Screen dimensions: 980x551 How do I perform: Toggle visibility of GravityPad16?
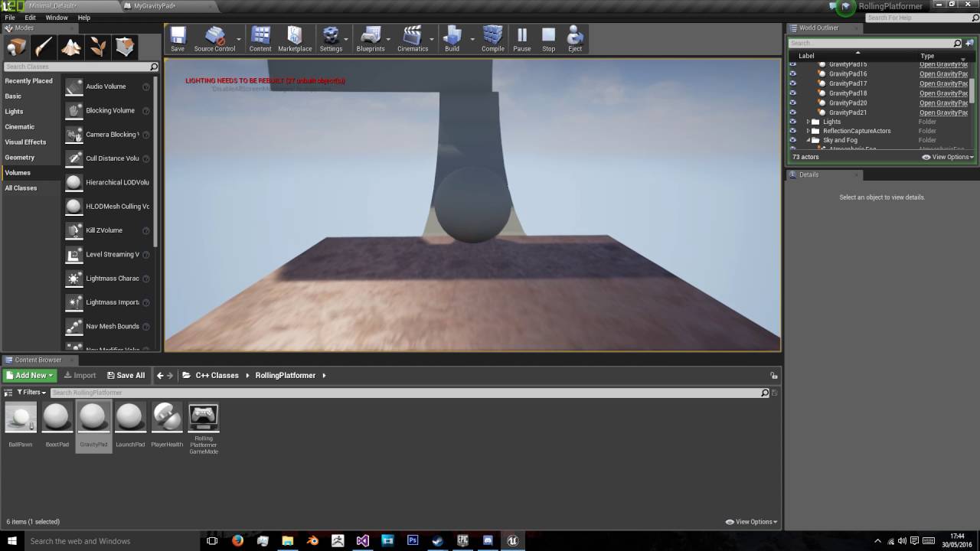(793, 74)
